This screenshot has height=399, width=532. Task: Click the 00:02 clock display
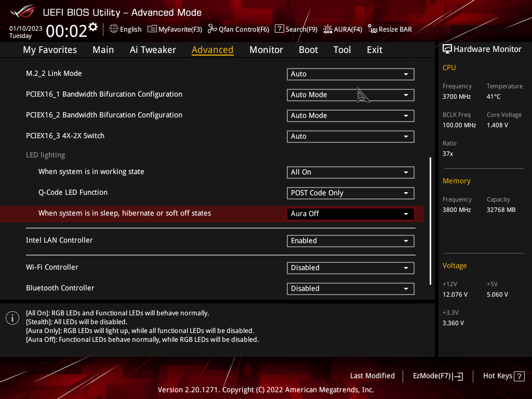coord(66,31)
